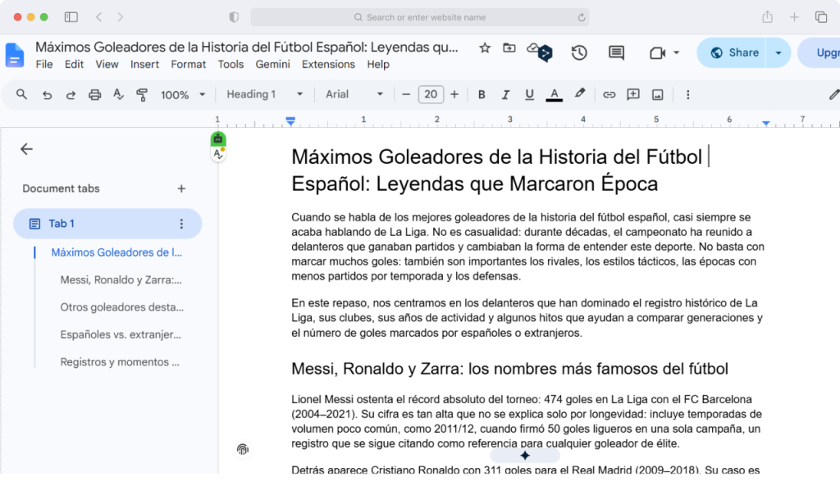
Task: Open the Gemini menu
Action: point(272,64)
